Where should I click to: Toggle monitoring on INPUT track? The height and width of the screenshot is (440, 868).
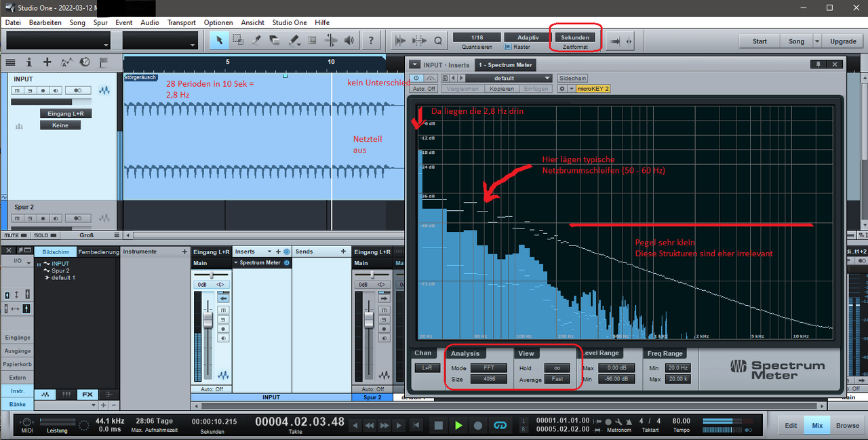pos(56,90)
